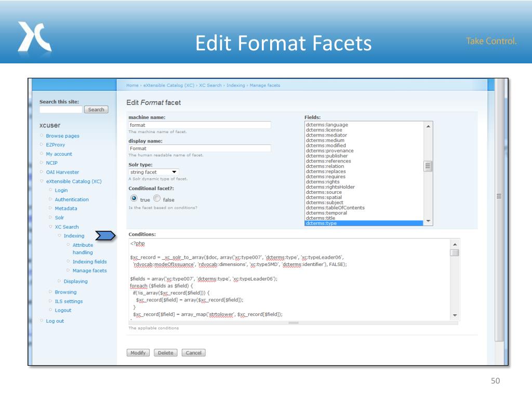Click XC Search breadcrumb link

click(x=210, y=85)
